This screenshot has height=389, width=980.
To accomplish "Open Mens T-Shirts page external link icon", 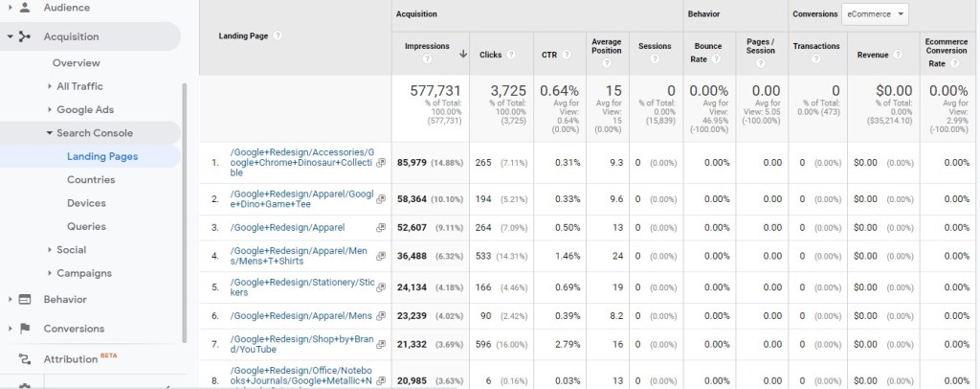I will pyautogui.click(x=381, y=257).
